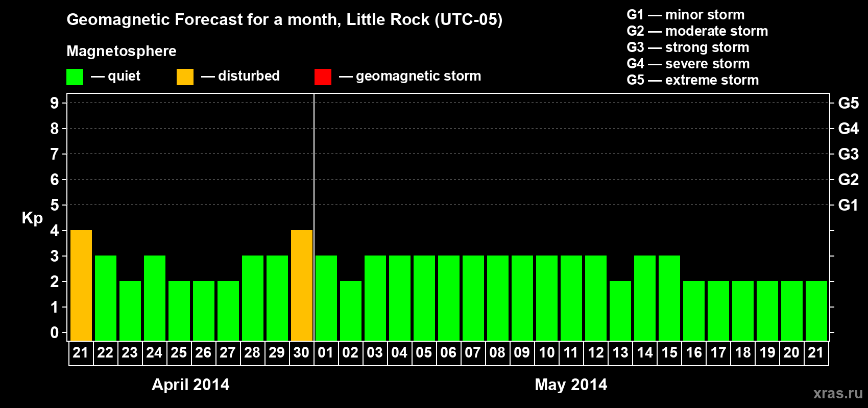Click the green bar for May 21

click(x=816, y=311)
